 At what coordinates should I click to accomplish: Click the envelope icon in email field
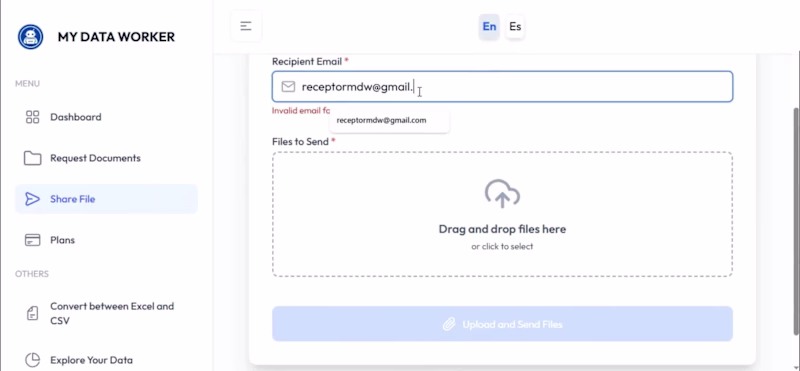[288, 87]
